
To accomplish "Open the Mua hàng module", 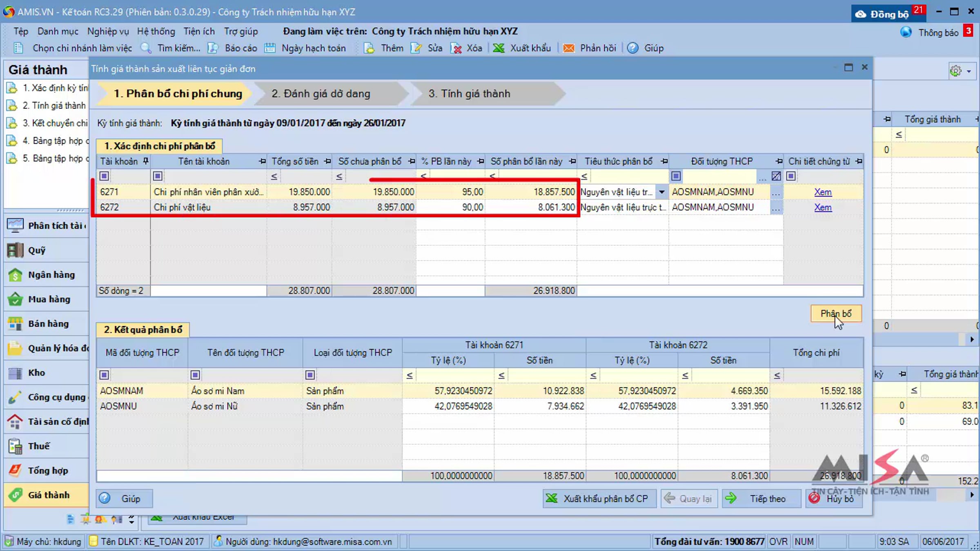I will 46,299.
